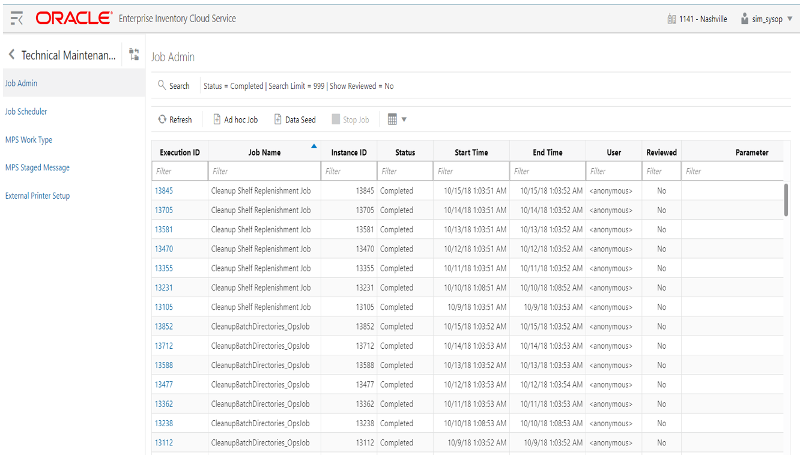Click the Job Name filter input
The width and height of the screenshot is (800, 455).
(x=264, y=171)
